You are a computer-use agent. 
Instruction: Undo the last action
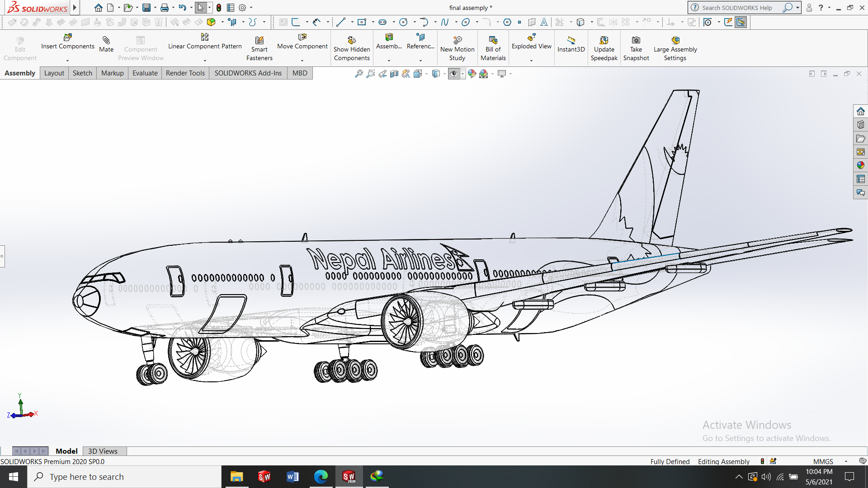(x=182, y=8)
